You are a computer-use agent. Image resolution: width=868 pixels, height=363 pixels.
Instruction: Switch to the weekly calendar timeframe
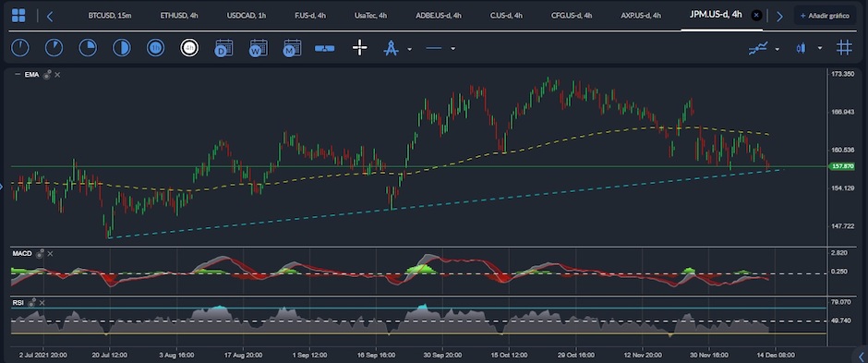pyautogui.click(x=258, y=48)
